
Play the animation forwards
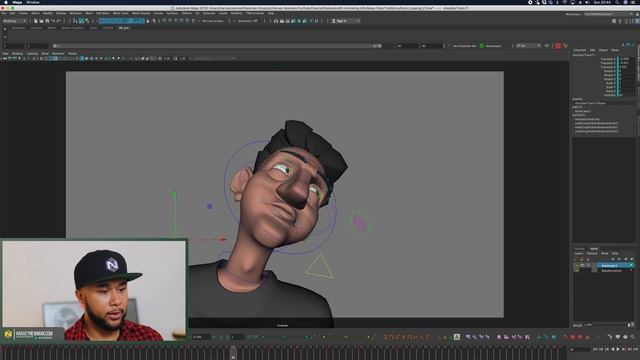(x=618, y=349)
